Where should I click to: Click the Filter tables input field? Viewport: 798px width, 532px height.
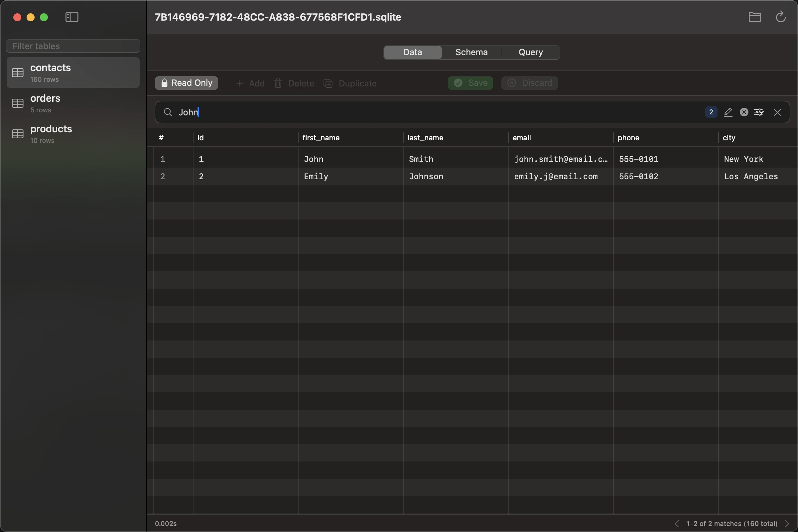(x=73, y=46)
